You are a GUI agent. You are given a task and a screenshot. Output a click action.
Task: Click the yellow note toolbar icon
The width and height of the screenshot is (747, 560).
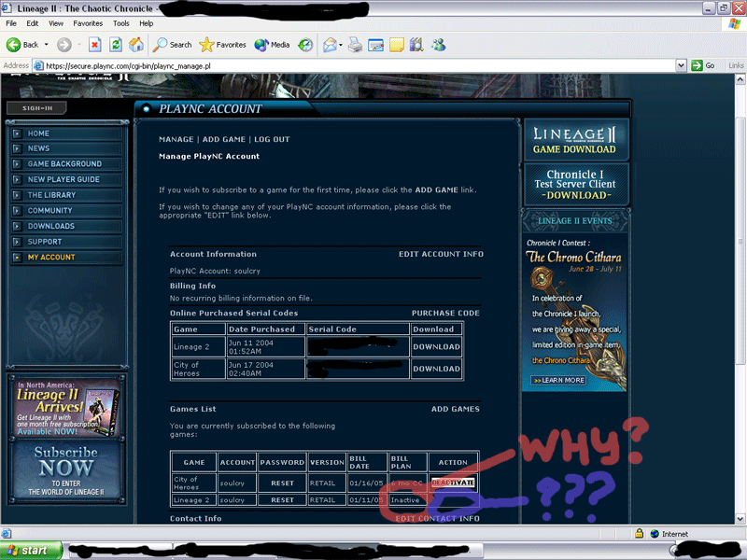tap(396, 45)
